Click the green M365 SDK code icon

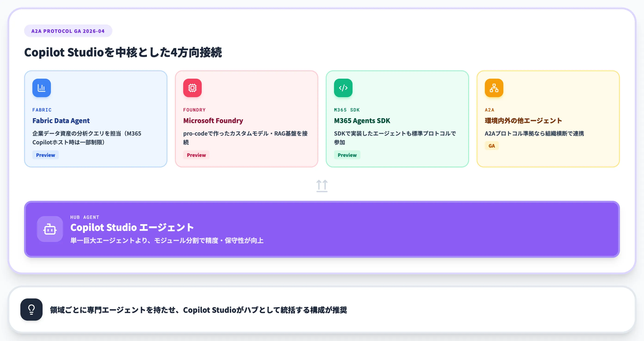click(x=343, y=88)
